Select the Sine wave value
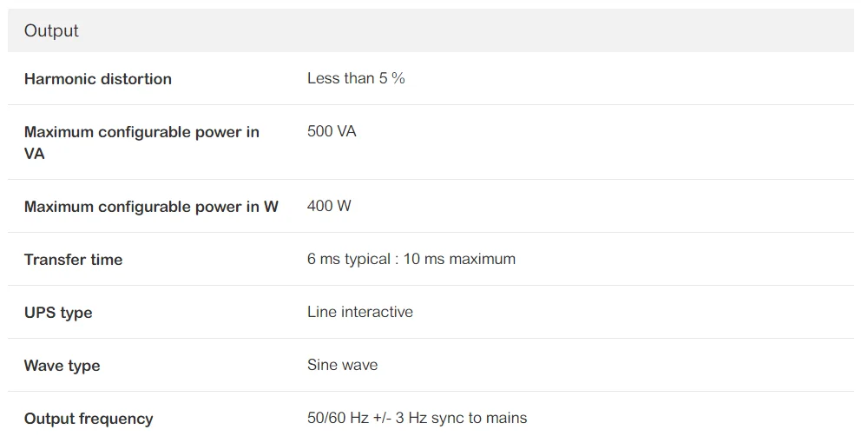The height and width of the screenshot is (443, 868). [342, 365]
